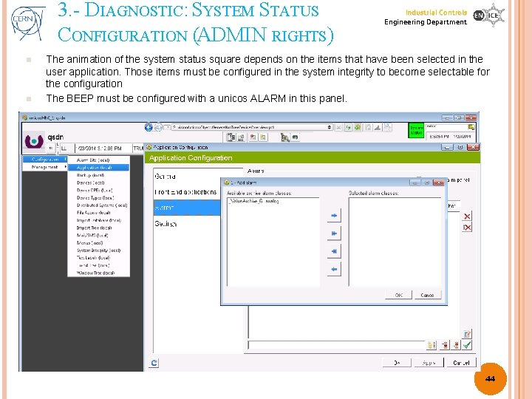Image resolution: width=532 pixels, height=399 pixels.
Task: Click the empty Selected alarm classes list
Action: coord(395,242)
